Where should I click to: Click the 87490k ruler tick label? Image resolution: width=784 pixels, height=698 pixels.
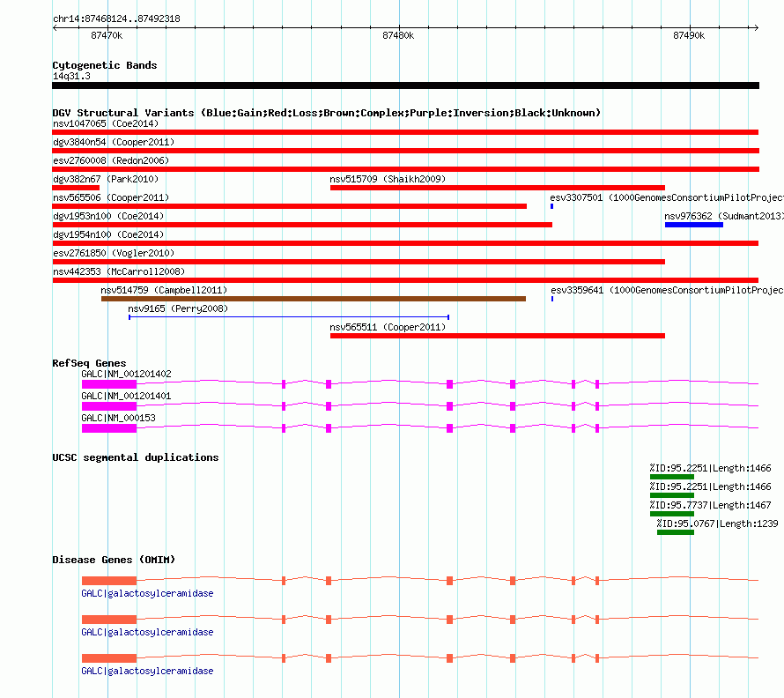tap(689, 35)
